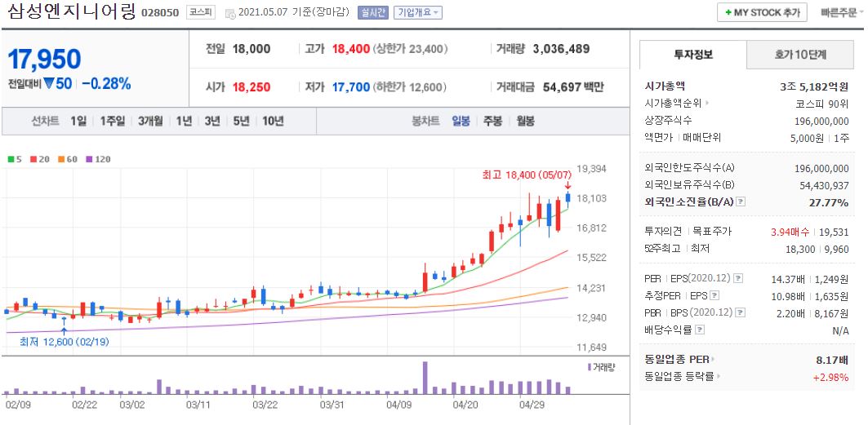The image size is (868, 425).
Task: Click the purple 거래량 volume legend
Action: click(x=601, y=367)
